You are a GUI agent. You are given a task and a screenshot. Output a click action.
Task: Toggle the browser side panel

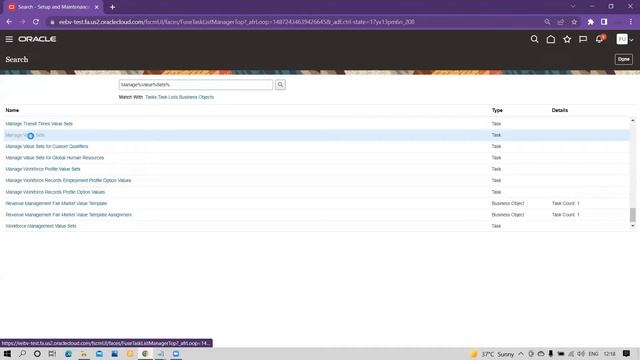(604, 22)
